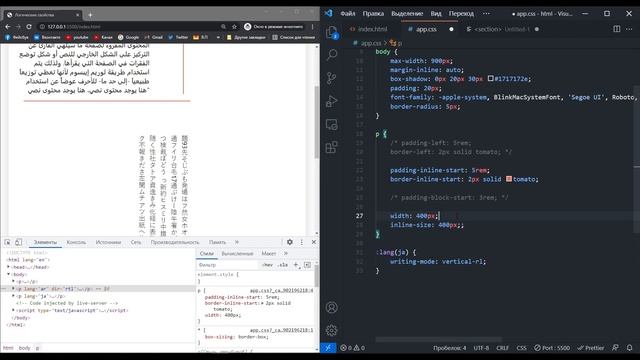Open Source Control in the activity bar
This screenshot has height=360, width=640.
(332, 78)
